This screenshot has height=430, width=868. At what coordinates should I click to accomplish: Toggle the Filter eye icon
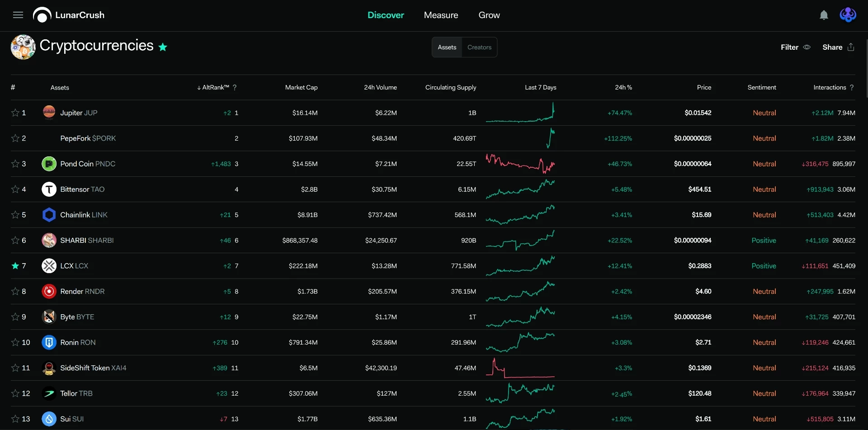coord(807,47)
